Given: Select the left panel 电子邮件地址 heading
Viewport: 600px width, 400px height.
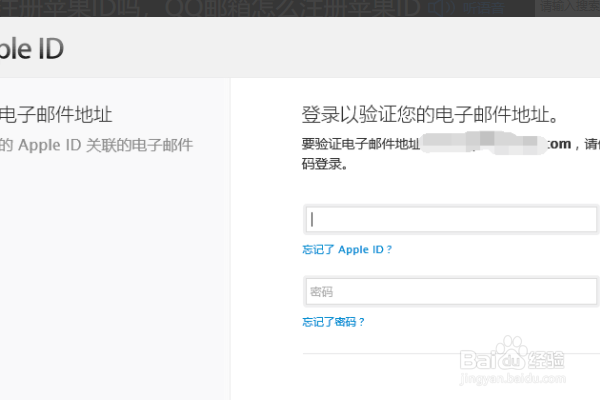Looking at the screenshot, I should pyautogui.click(x=56, y=115).
